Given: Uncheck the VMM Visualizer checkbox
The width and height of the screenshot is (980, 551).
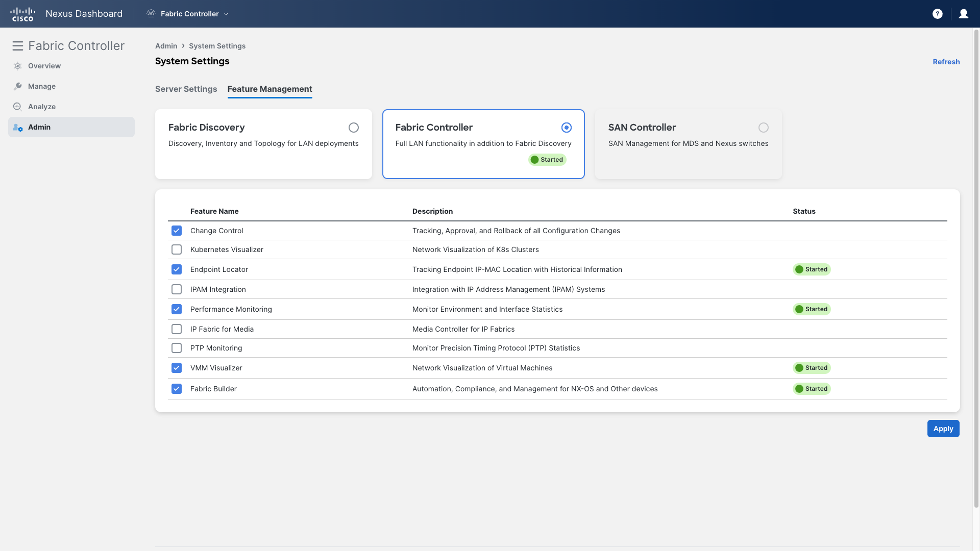Looking at the screenshot, I should click(177, 368).
